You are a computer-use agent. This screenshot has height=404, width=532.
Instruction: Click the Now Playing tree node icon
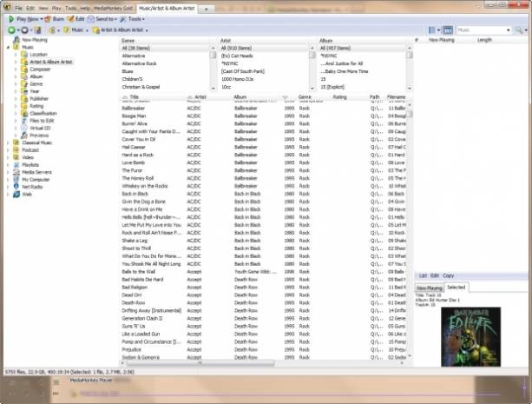pos(16,40)
